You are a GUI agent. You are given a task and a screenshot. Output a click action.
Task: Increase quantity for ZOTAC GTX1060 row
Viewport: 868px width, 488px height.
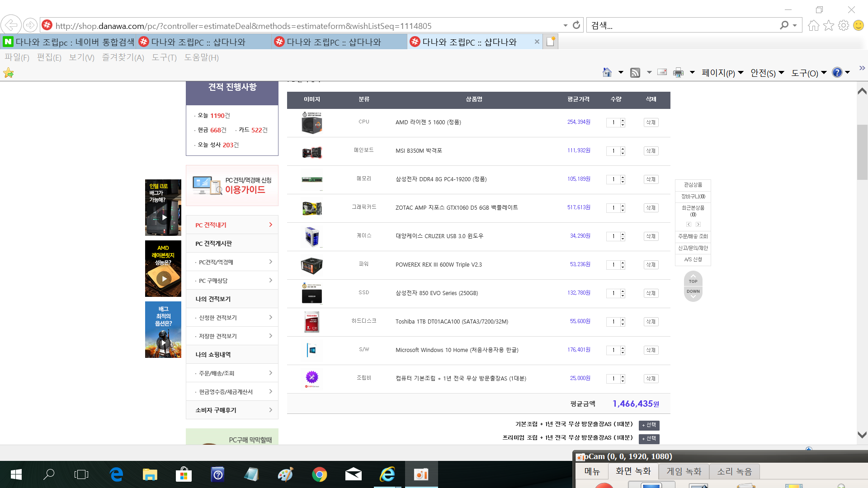(x=623, y=206)
